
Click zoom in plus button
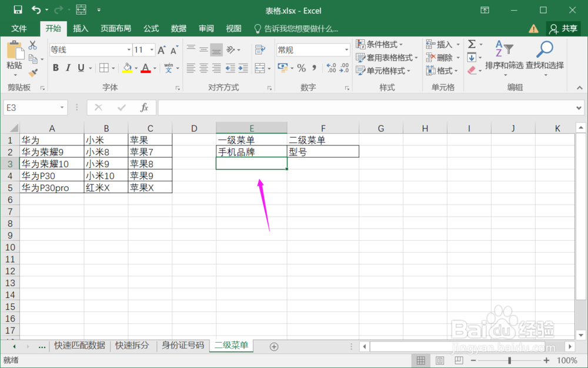(x=546, y=360)
